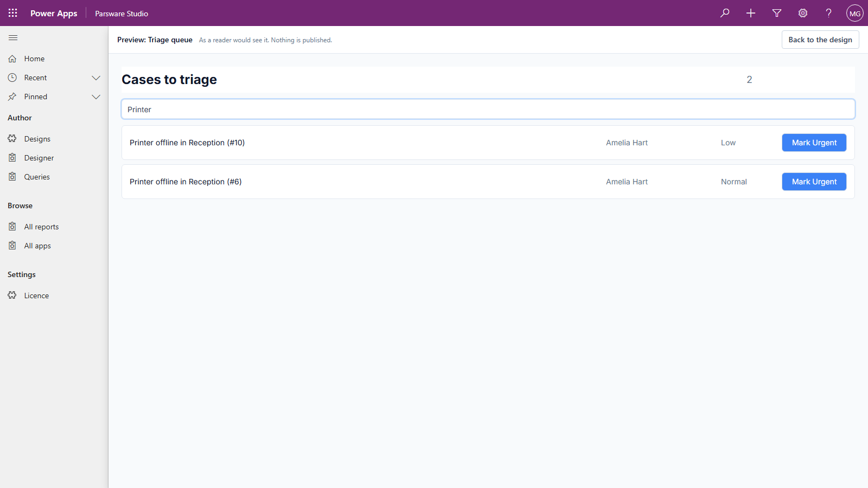Click Amelia Hart in case #6 row

627,182
